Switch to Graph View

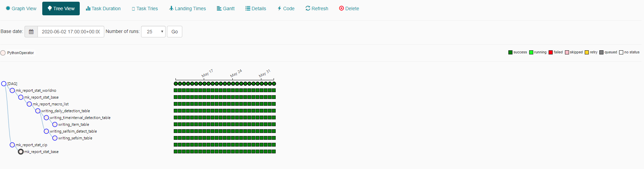(21, 9)
